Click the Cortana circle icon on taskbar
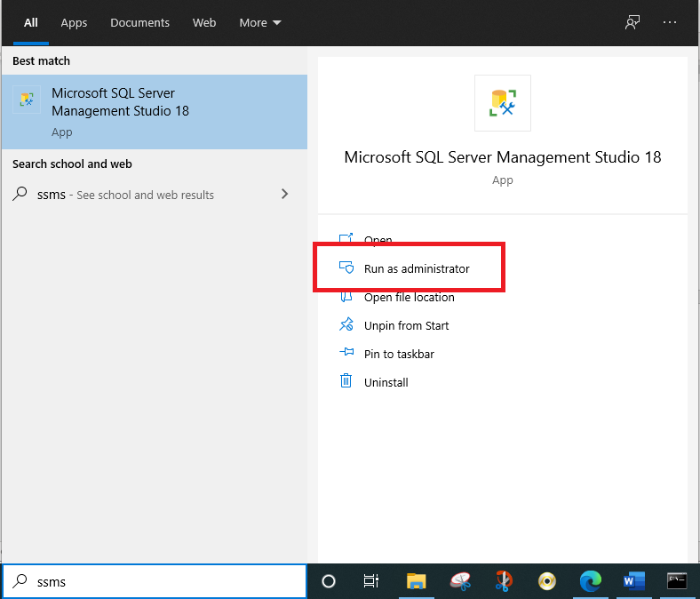This screenshot has height=599, width=700. coord(329,581)
